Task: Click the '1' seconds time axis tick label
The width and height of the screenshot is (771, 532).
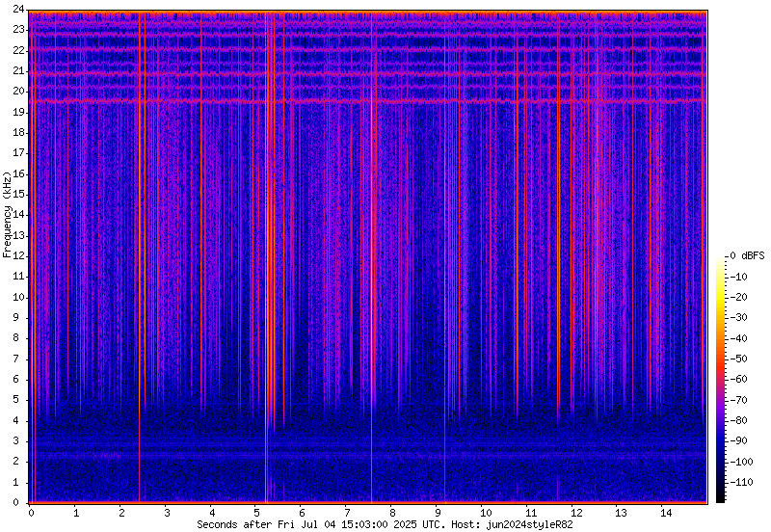Action: (x=76, y=514)
